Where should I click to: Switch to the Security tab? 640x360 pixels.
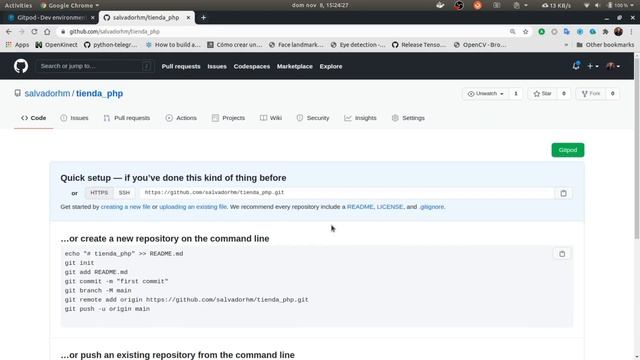coord(313,118)
